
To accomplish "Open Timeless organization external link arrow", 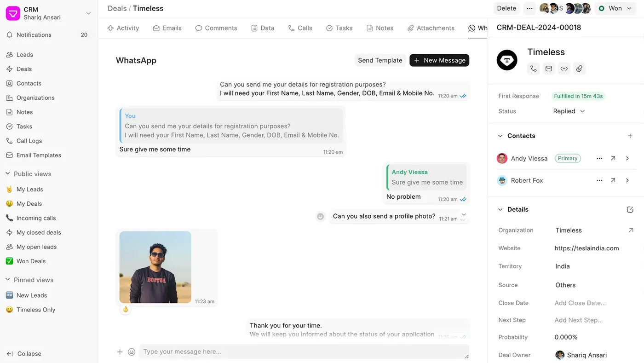I will pos(631,230).
